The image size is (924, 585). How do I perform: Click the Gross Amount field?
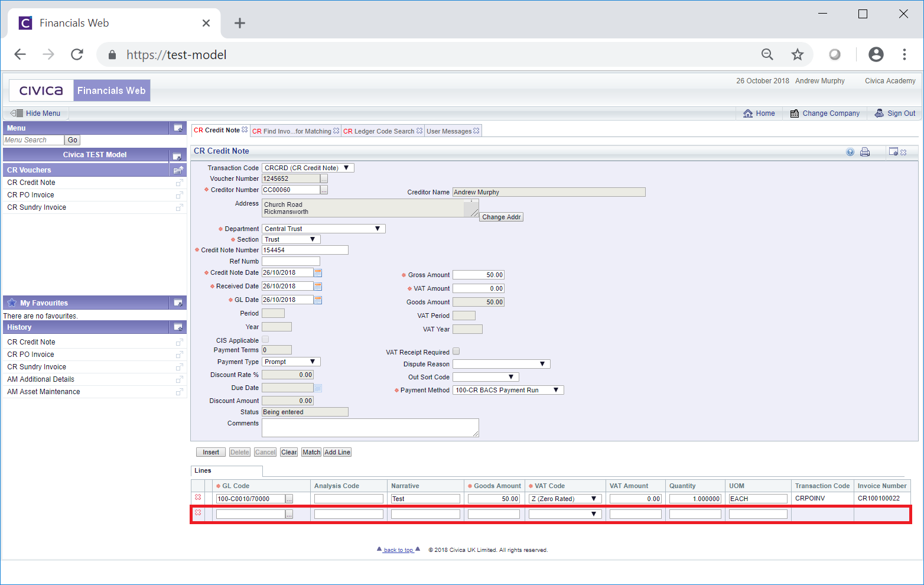click(479, 275)
